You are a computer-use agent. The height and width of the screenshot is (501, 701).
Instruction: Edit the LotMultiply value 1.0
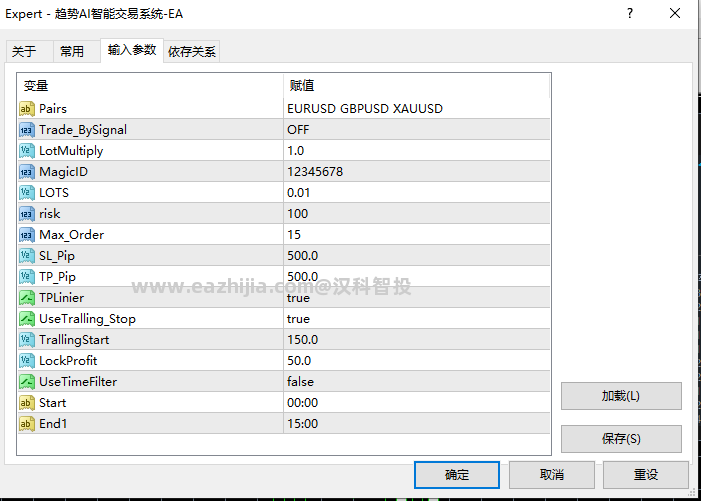[x=417, y=151]
